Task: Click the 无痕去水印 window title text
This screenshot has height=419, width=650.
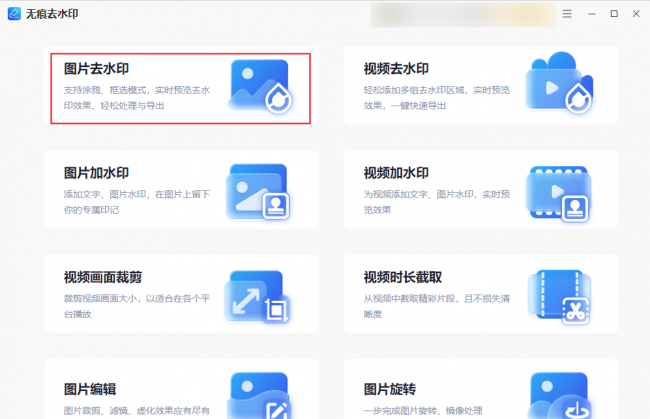Action: pos(52,14)
